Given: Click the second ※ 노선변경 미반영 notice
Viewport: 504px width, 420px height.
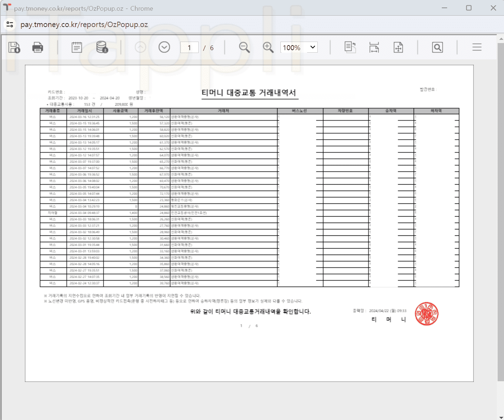Looking at the screenshot, I should click(173, 301).
